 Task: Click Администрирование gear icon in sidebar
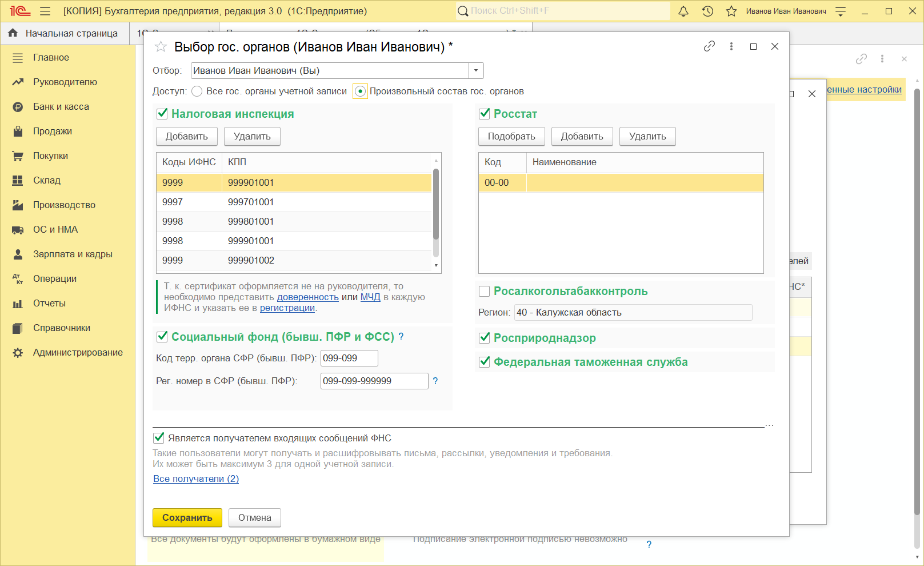(18, 353)
